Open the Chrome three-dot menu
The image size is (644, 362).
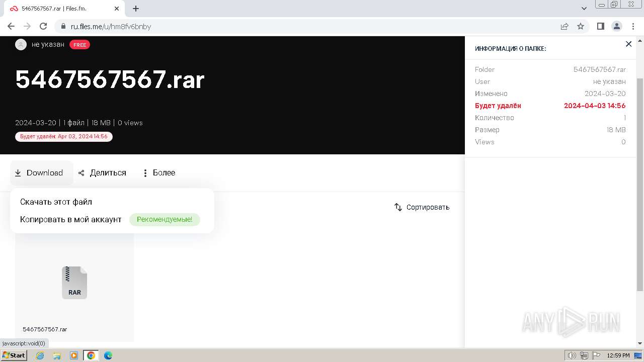(x=632, y=26)
